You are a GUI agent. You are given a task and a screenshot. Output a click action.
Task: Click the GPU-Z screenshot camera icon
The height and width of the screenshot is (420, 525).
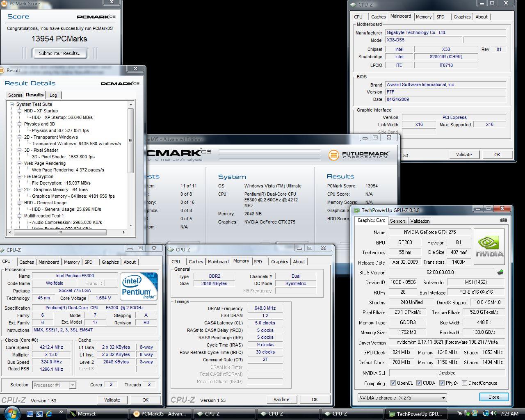503,220
